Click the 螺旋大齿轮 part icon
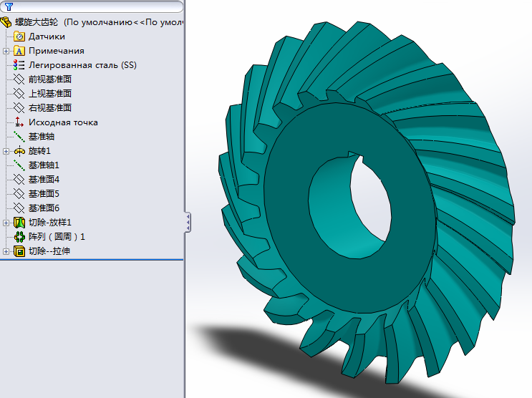Viewport: 532px width, 398px height. click(x=6, y=22)
